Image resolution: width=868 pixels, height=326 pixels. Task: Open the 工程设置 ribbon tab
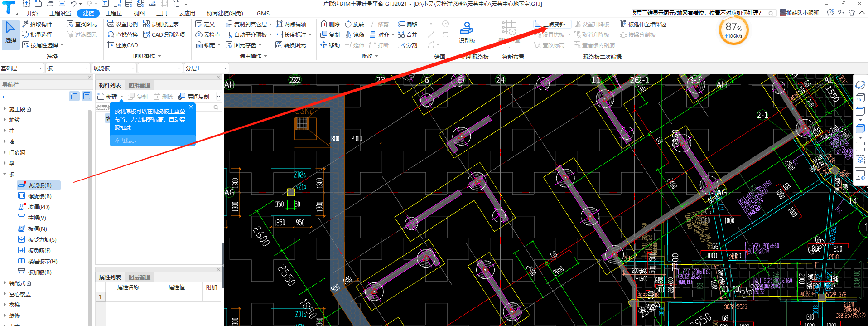pos(60,13)
